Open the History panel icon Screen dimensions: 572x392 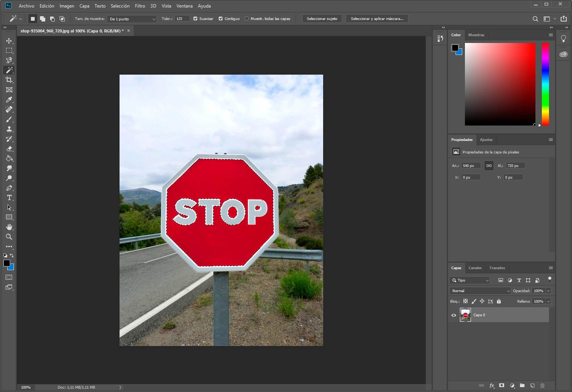(x=440, y=38)
